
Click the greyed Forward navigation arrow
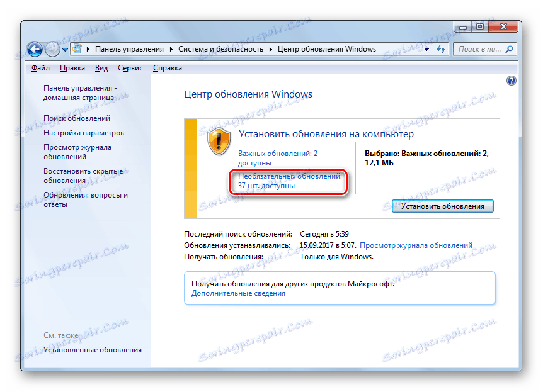pyautogui.click(x=53, y=49)
